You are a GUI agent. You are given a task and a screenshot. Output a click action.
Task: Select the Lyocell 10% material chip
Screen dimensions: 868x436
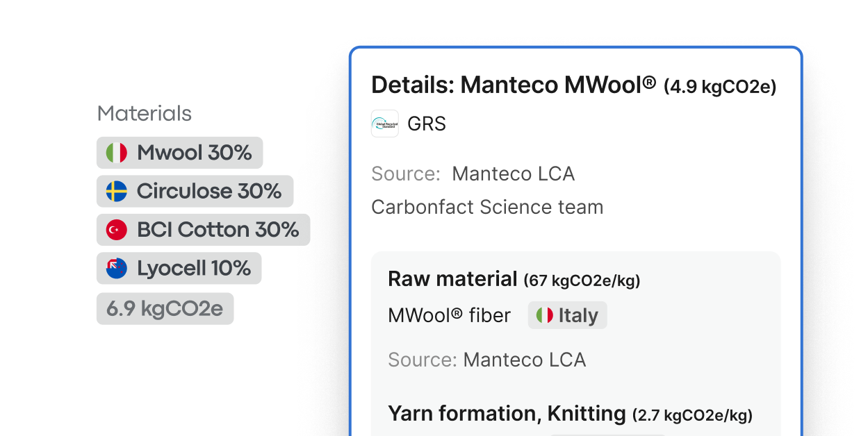(179, 268)
